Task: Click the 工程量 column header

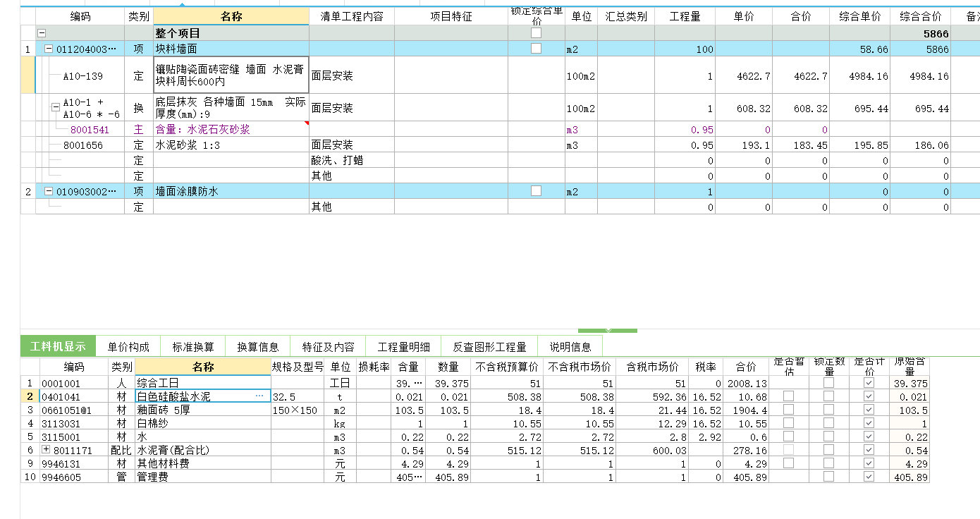Action: pos(685,16)
